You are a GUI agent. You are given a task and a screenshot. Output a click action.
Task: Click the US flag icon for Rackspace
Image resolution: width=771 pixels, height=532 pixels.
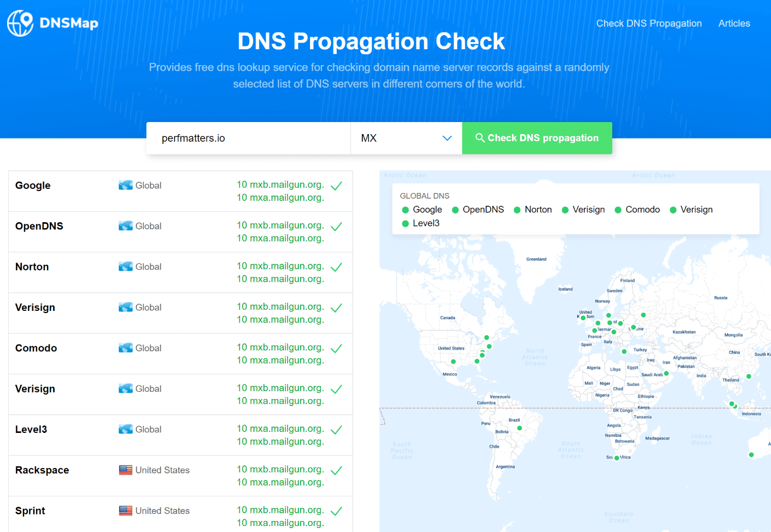click(x=126, y=470)
